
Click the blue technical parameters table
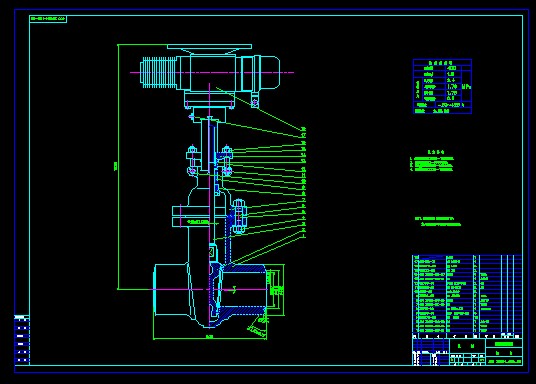tap(442, 86)
